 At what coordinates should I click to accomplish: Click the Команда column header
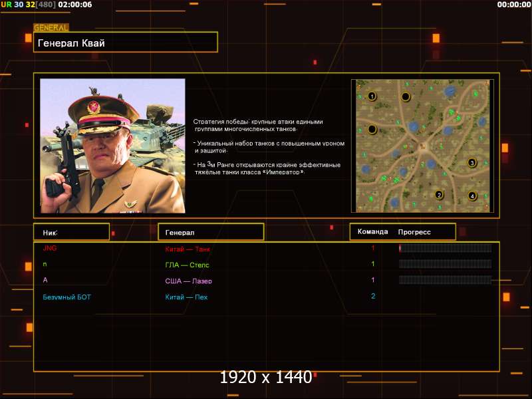click(372, 232)
